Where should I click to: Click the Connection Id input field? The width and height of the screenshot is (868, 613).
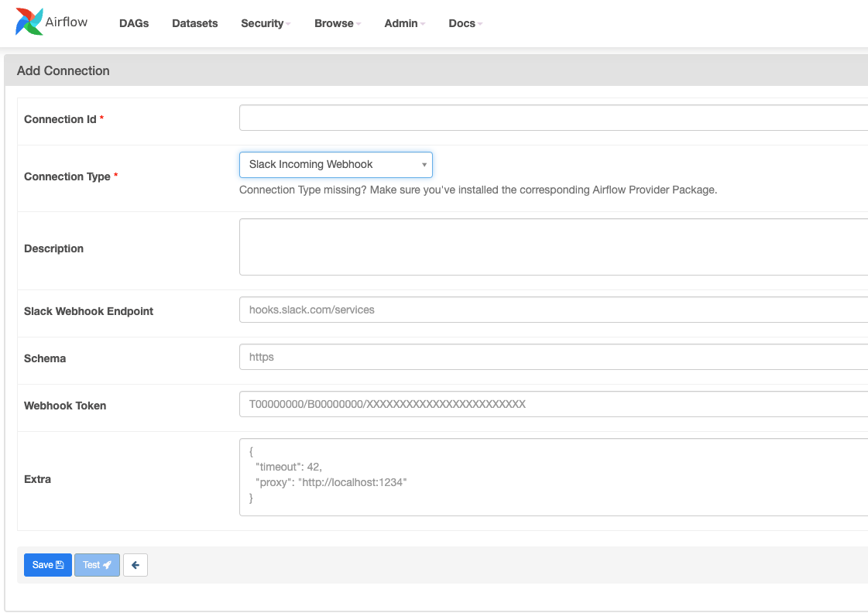pos(554,118)
